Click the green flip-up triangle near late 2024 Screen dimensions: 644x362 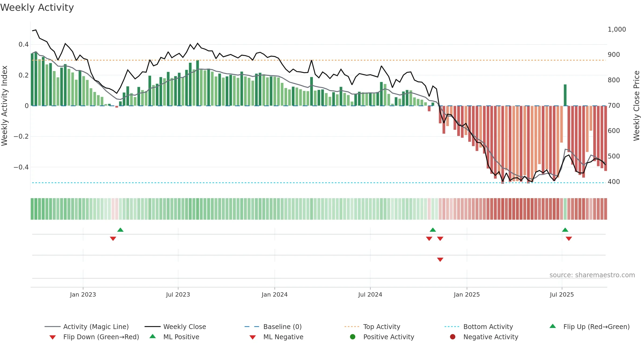[x=433, y=230]
